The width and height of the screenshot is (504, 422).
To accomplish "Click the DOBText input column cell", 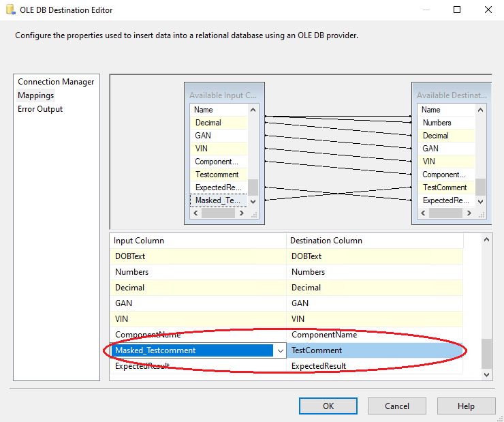I will click(x=198, y=256).
